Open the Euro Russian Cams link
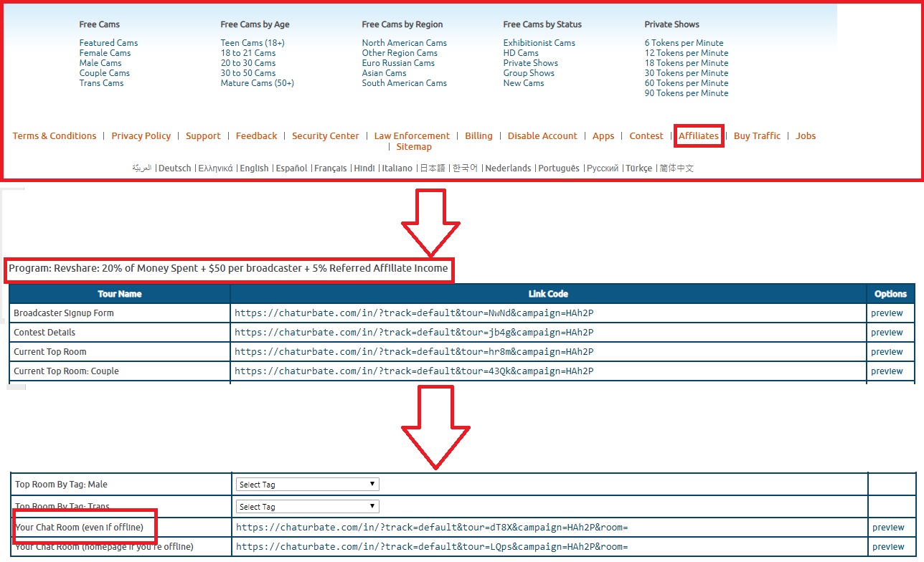The image size is (924, 562). coord(398,63)
